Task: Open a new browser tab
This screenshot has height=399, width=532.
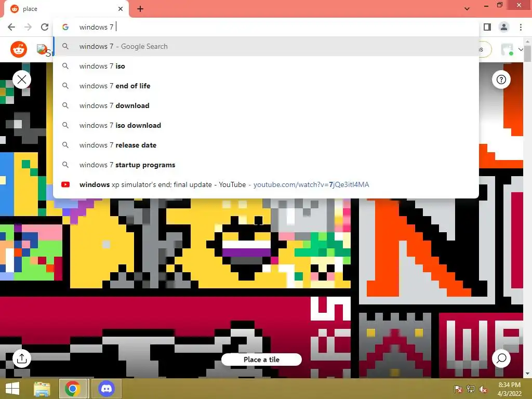Action: point(140,9)
